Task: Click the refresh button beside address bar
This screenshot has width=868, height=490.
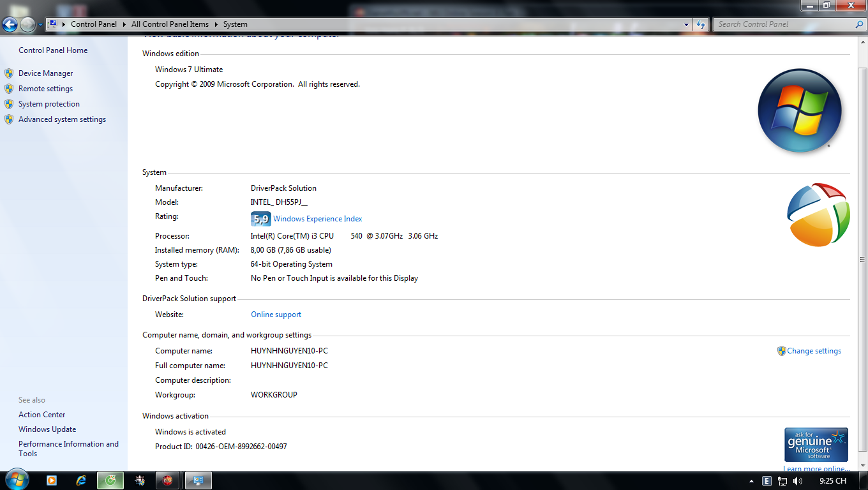Action: 701,25
